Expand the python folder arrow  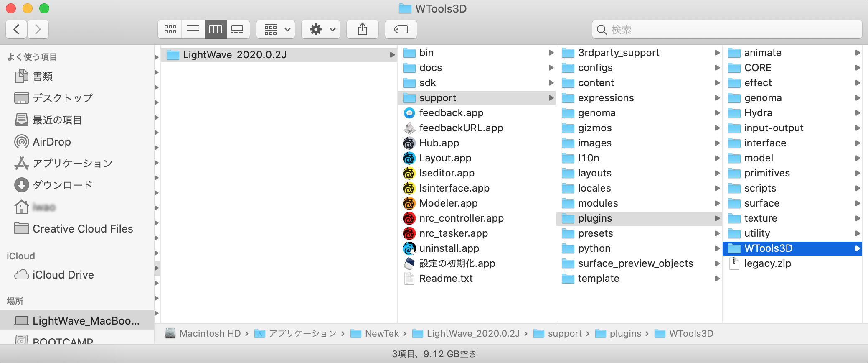pyautogui.click(x=717, y=248)
